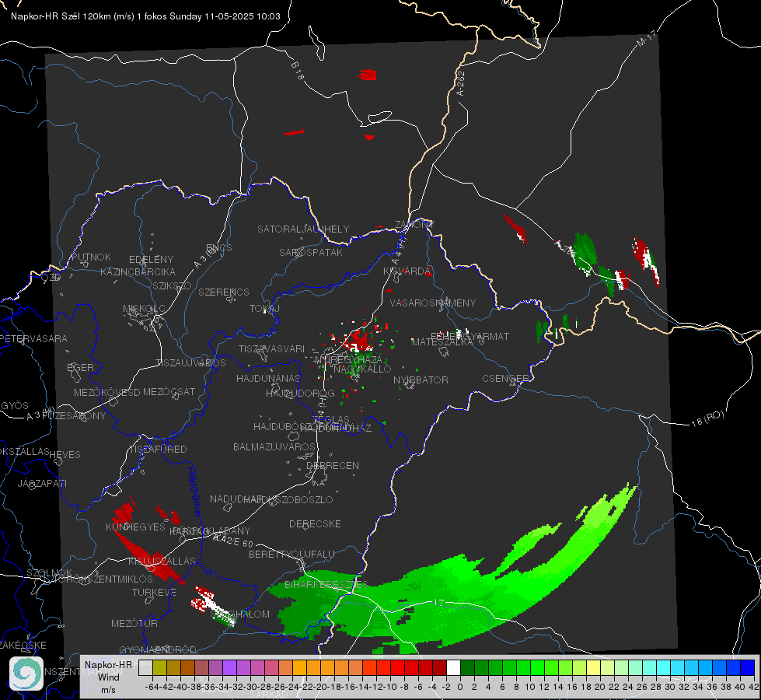Screen dimensions: 761x700
Task: Click the TÚRKEVE label
Action: tap(155, 592)
